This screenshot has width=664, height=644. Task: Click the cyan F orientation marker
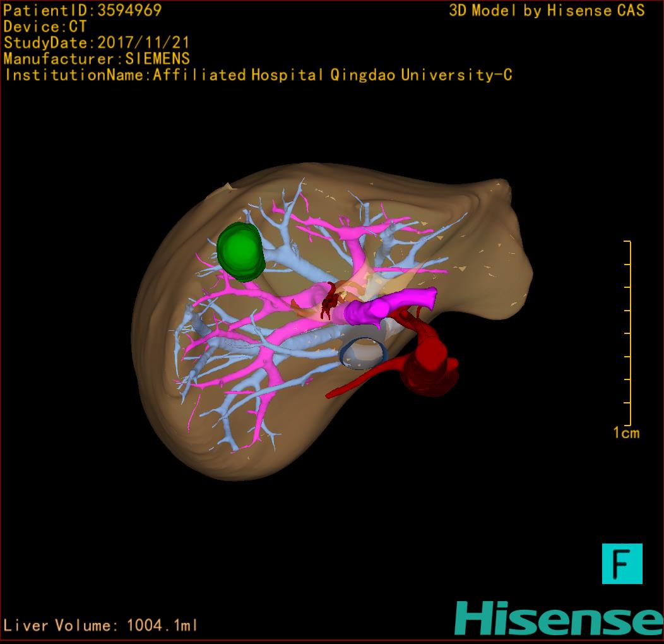[x=622, y=563]
